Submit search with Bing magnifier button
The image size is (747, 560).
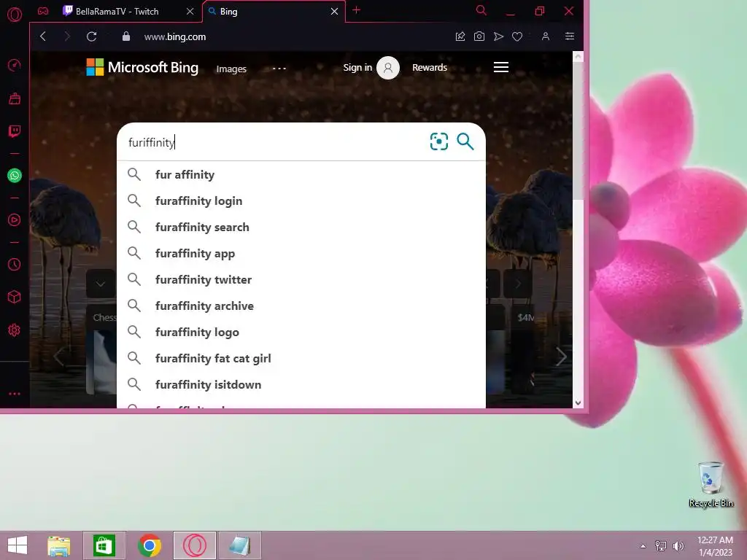coord(465,141)
